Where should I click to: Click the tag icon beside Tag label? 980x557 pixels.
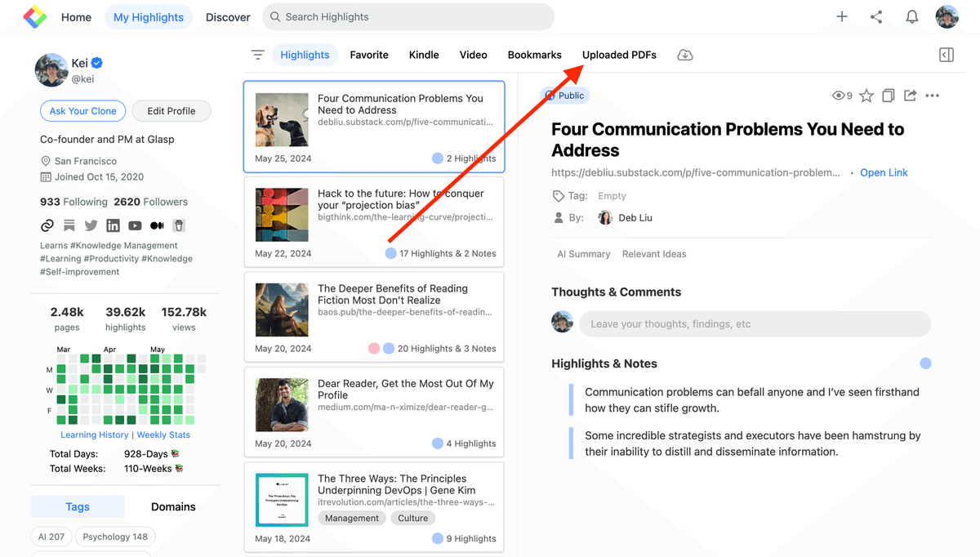point(559,196)
